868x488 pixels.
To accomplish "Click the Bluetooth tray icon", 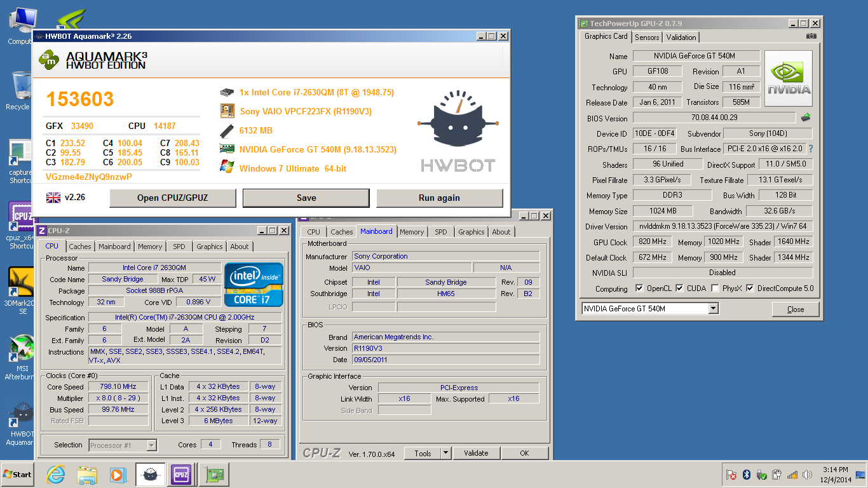I will (x=747, y=475).
